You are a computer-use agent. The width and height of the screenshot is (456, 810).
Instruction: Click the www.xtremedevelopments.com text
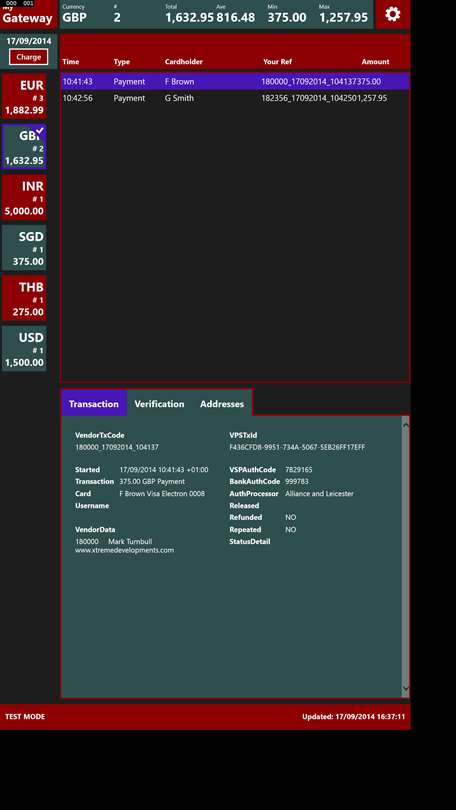124,550
